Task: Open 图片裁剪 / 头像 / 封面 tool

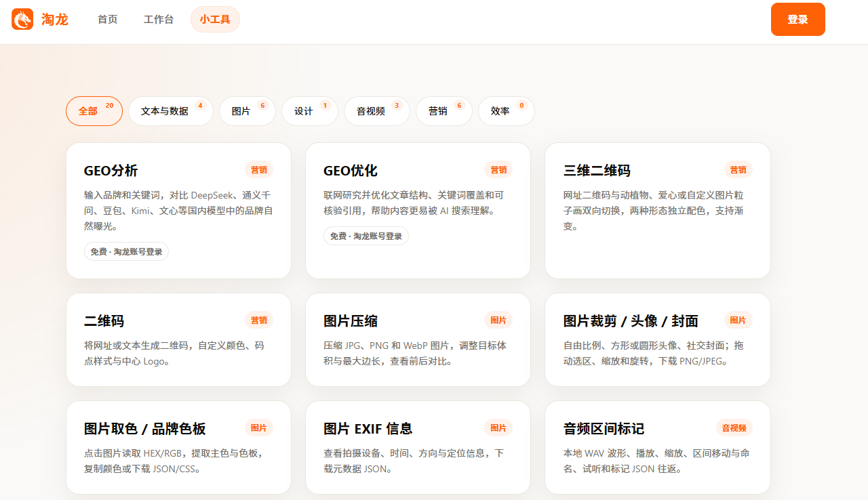Action: [x=658, y=340]
